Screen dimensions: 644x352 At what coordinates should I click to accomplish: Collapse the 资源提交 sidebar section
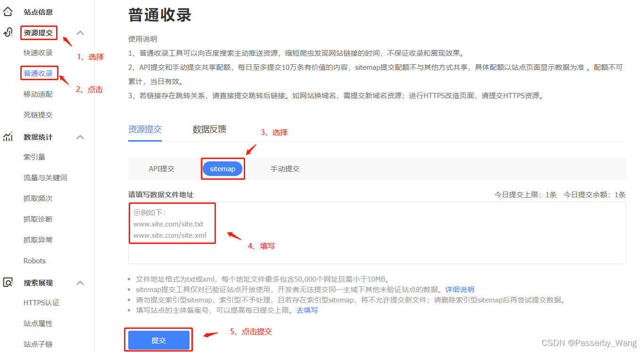point(80,33)
